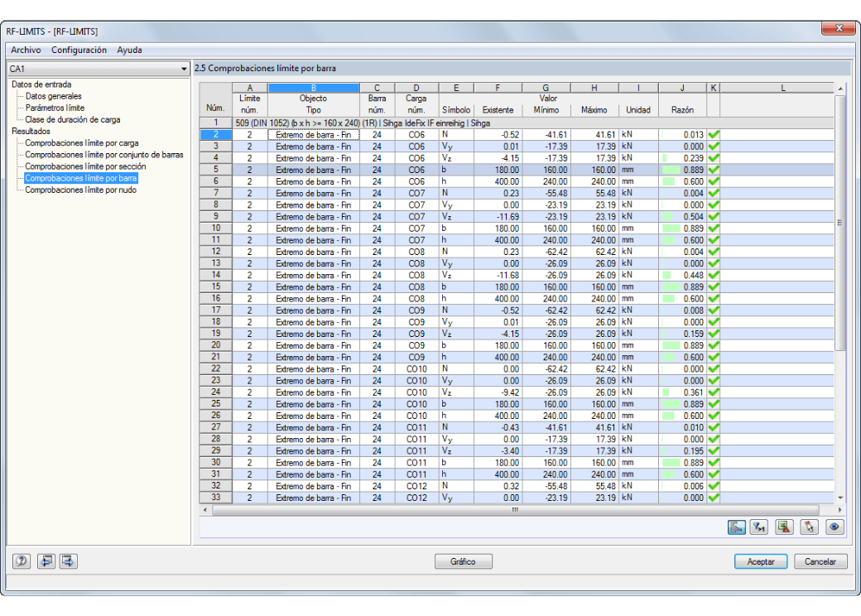Screen dimensions: 861x616
Task: Open Comprobaciones límite por nudo
Action: pyautogui.click(x=81, y=190)
